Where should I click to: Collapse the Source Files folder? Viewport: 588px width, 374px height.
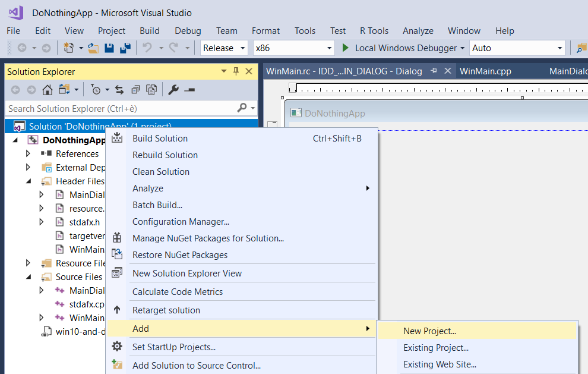pyautogui.click(x=29, y=276)
